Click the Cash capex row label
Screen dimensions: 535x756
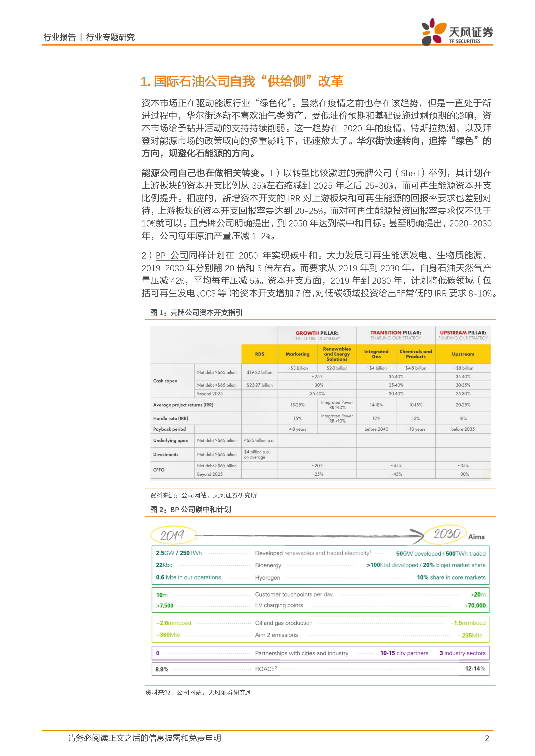[165, 381]
